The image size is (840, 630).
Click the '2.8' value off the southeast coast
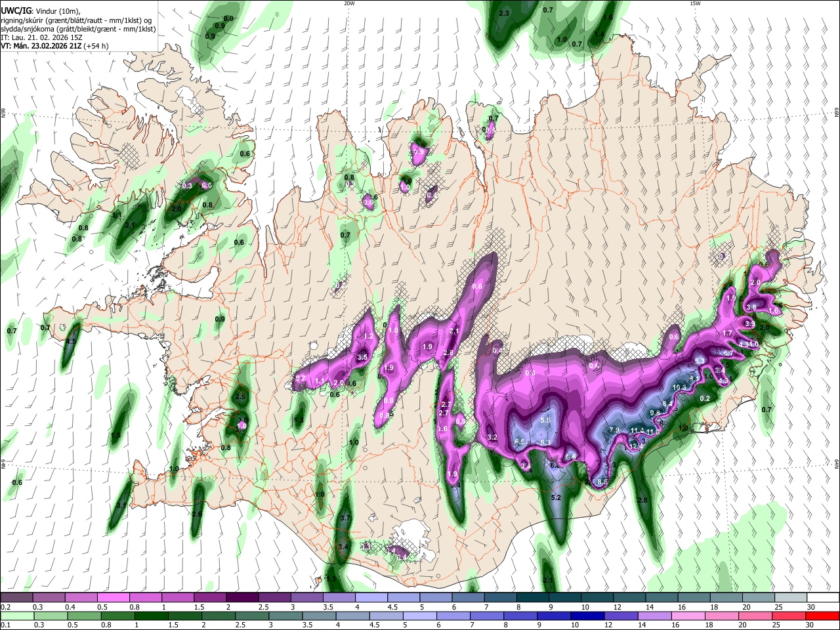click(642, 500)
